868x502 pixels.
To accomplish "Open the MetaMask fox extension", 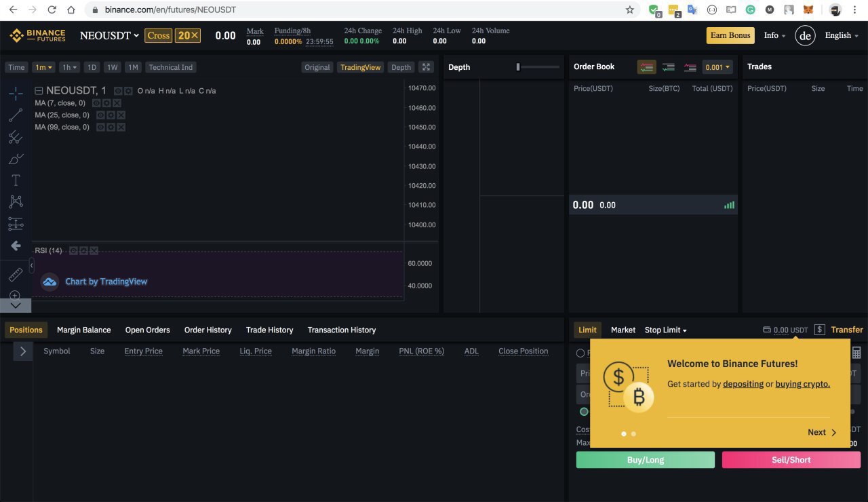I will coord(808,10).
